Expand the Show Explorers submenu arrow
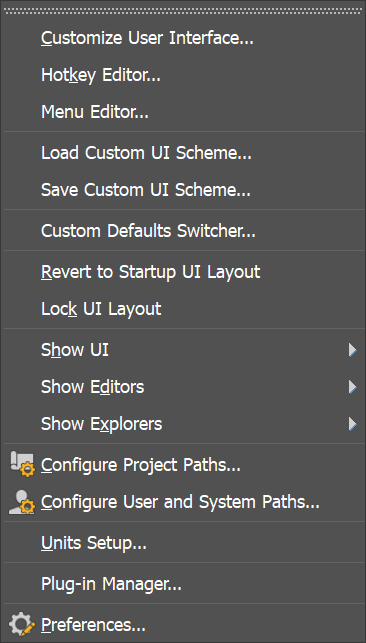 click(x=352, y=424)
